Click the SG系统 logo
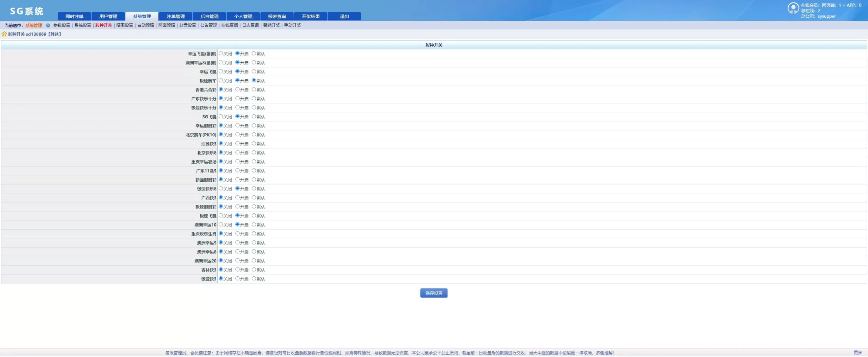The image size is (868, 357). point(26,11)
